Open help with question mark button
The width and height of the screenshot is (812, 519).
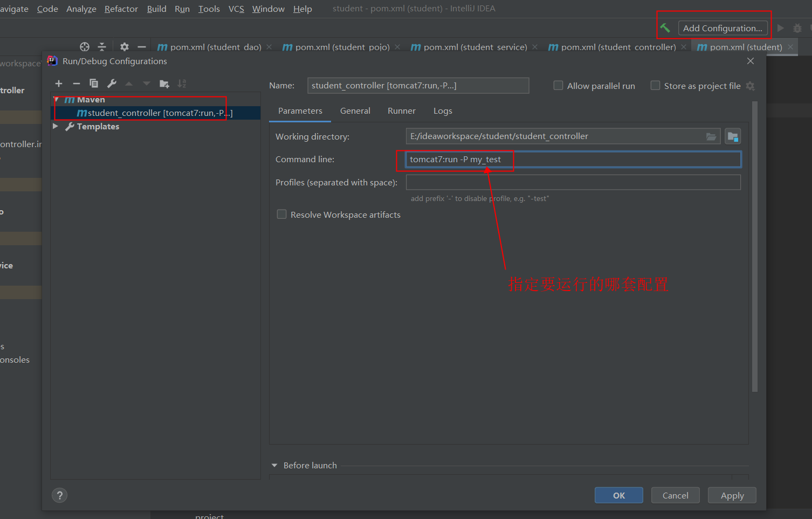pyautogui.click(x=60, y=495)
